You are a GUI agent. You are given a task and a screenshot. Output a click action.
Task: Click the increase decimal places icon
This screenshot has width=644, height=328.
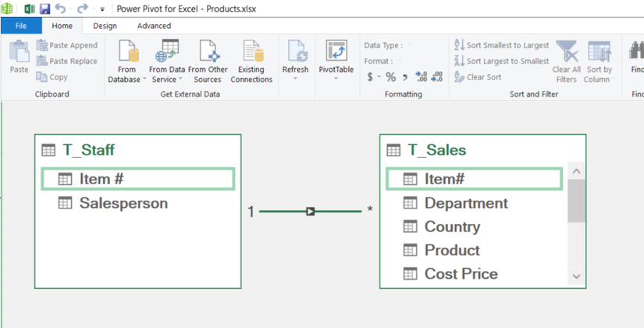(422, 77)
